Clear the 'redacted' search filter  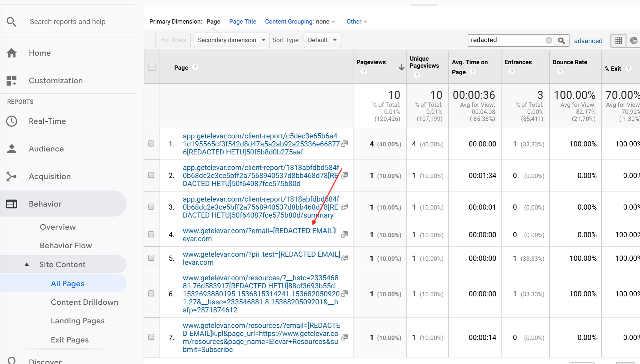(549, 40)
